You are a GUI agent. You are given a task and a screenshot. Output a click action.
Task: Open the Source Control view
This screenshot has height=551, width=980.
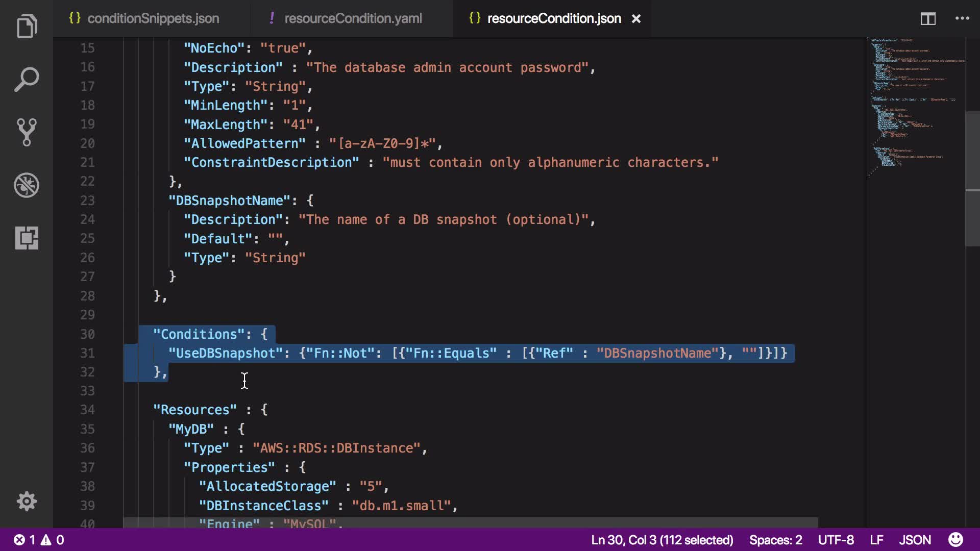pyautogui.click(x=27, y=132)
